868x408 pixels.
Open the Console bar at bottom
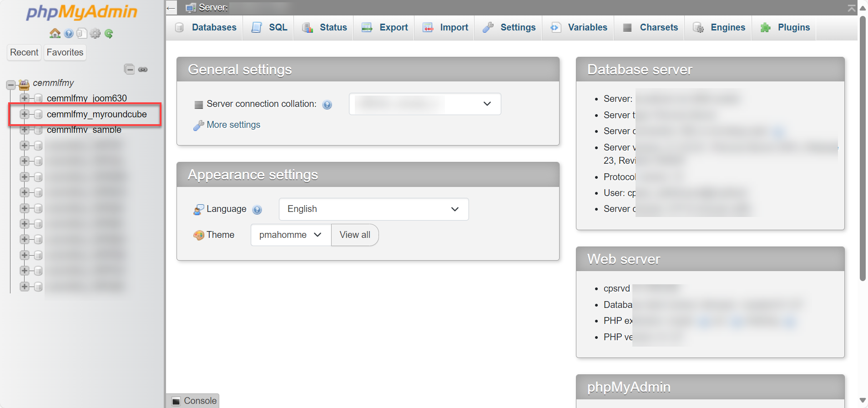(194, 401)
